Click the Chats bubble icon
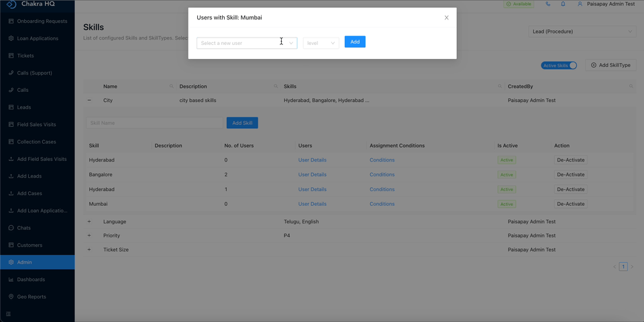 tap(11, 228)
